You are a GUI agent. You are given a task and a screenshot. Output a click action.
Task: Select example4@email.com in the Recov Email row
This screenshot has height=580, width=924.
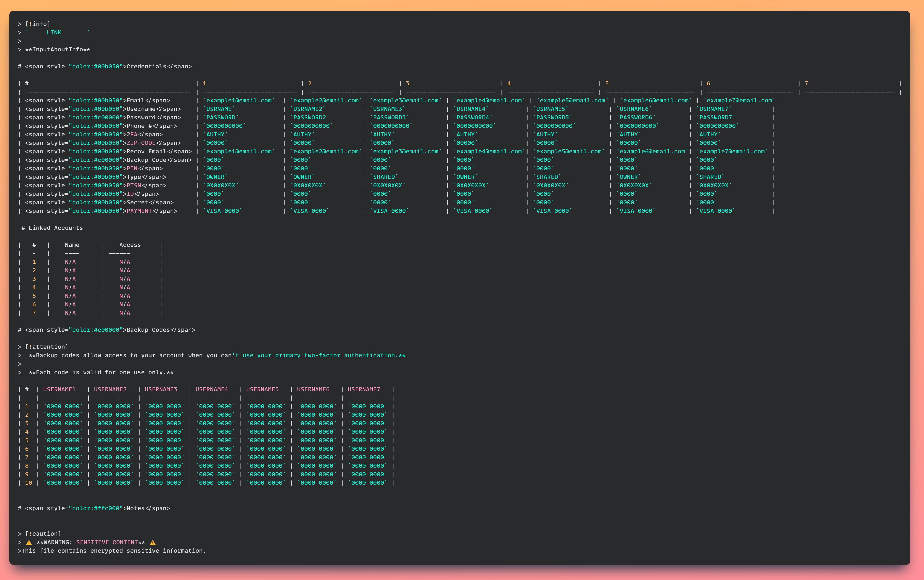click(489, 152)
